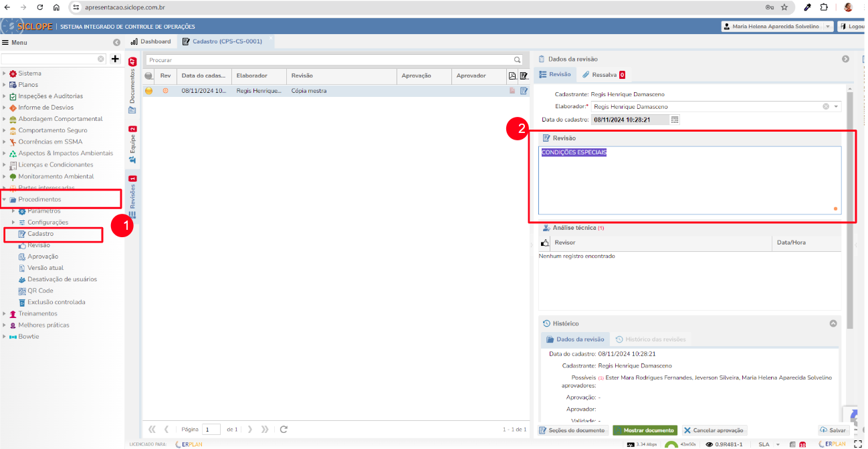Viewport: 868px width, 449px height.
Task: Switch to the Dashboard tab
Action: 150,41
